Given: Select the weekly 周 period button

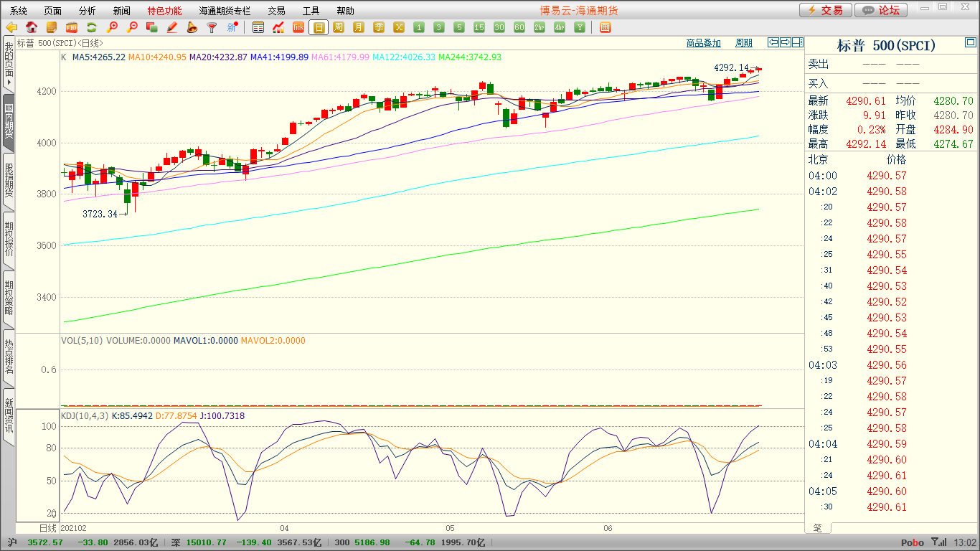Looking at the screenshot, I should click(x=339, y=28).
